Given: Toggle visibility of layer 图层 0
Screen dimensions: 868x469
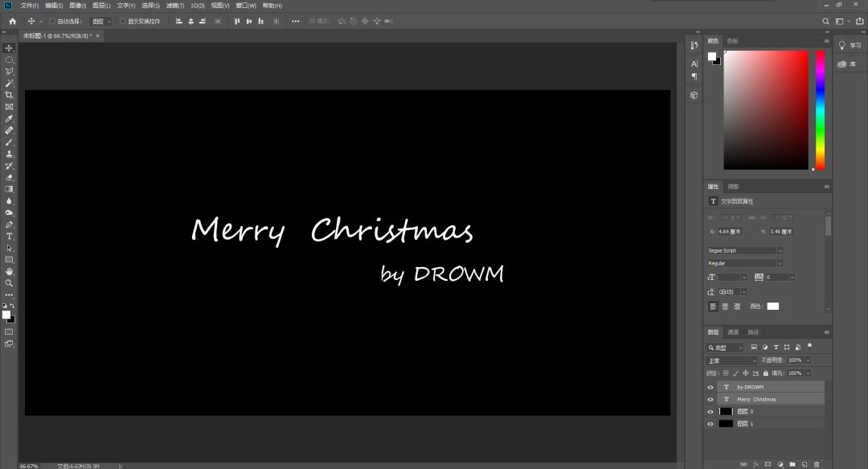Looking at the screenshot, I should coord(710,411).
